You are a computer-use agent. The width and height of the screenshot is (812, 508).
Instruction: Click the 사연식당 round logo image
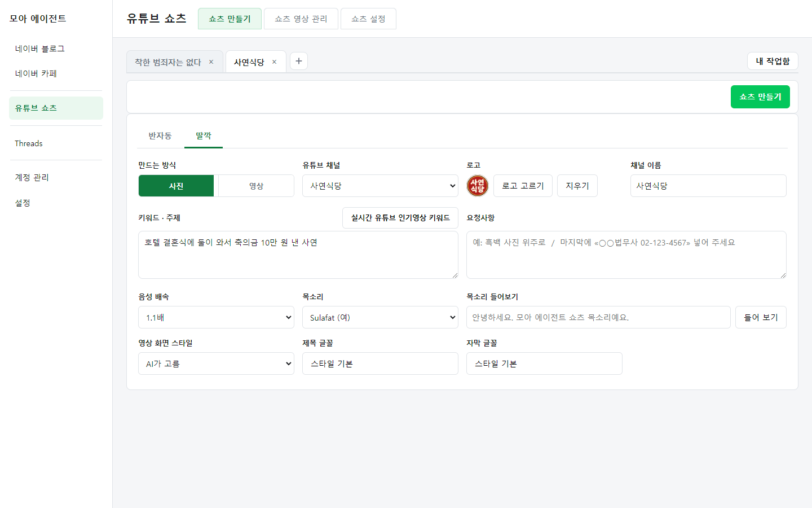(x=478, y=186)
